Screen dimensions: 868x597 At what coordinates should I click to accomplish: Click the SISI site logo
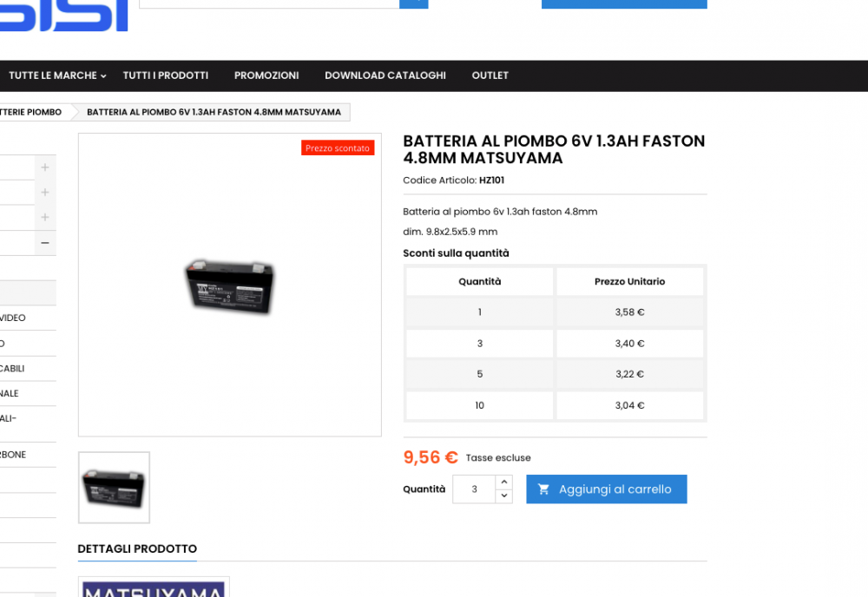tap(63, 16)
